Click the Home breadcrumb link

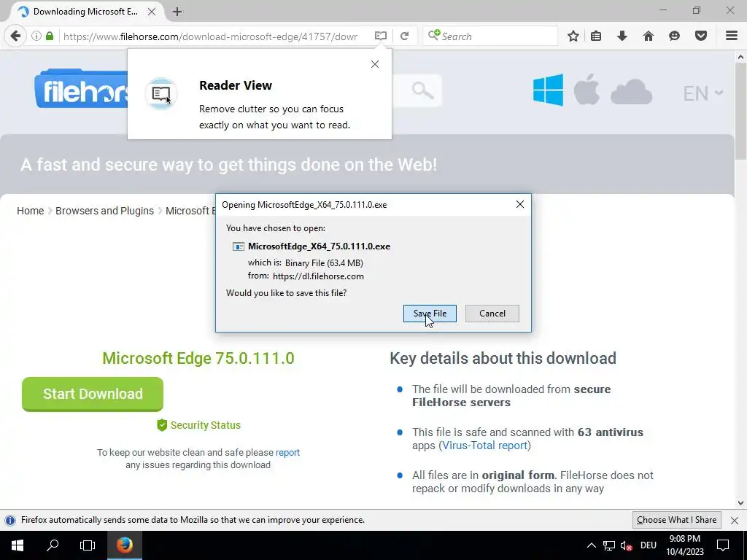click(31, 211)
